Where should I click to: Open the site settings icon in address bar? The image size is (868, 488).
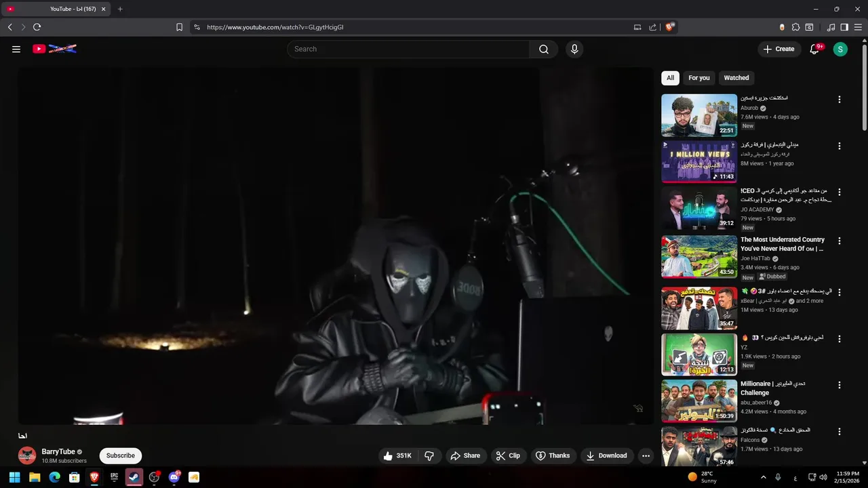point(197,27)
